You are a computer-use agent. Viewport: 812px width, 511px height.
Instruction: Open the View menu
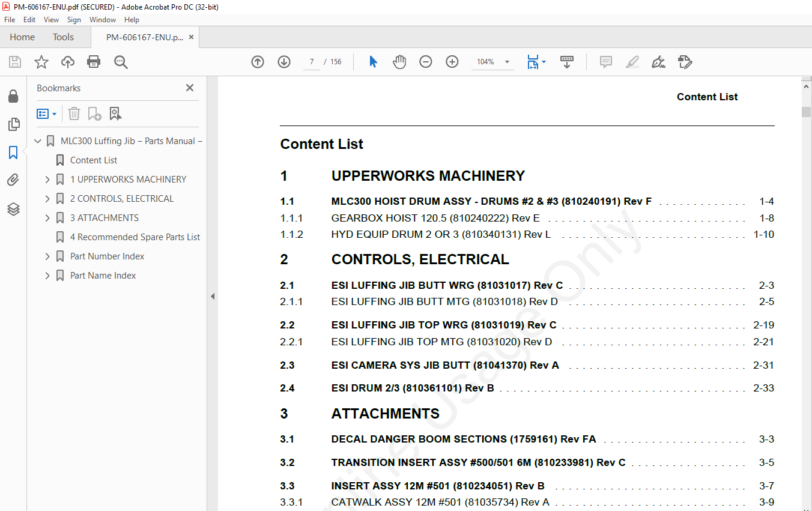pyautogui.click(x=52, y=20)
